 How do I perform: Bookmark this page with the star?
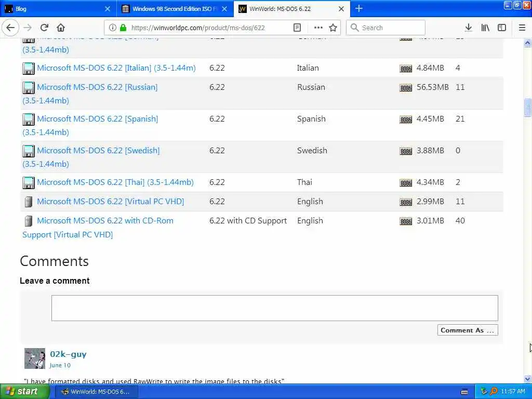[x=333, y=28]
